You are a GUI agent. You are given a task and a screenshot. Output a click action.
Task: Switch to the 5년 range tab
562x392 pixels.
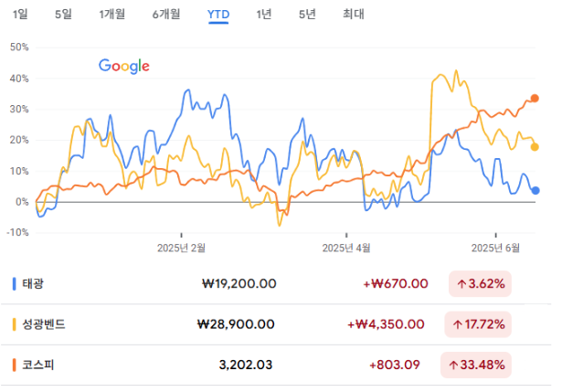coord(307,15)
